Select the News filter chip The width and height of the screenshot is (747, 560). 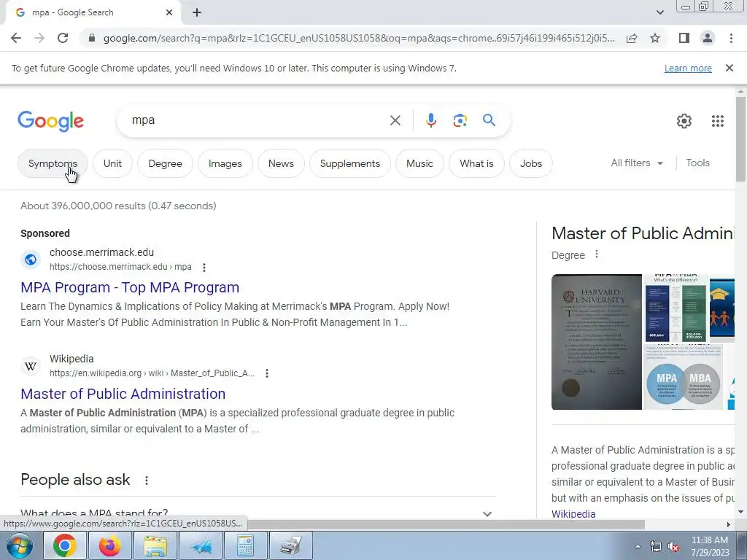[x=281, y=163]
